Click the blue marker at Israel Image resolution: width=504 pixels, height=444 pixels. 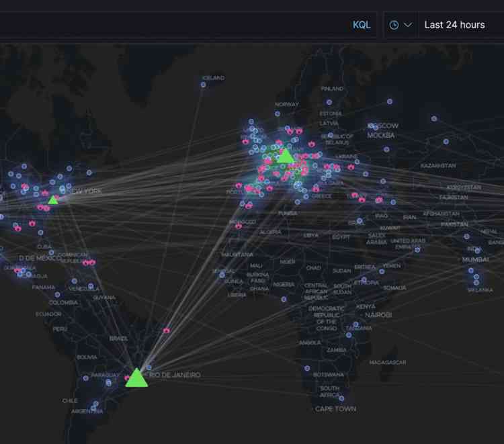pos(360,221)
